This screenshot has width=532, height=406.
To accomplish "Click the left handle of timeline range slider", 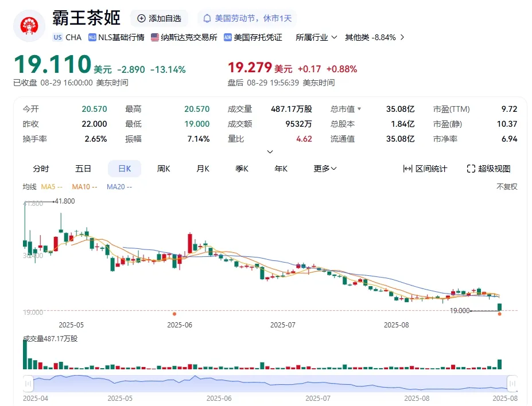I will point(28,384).
